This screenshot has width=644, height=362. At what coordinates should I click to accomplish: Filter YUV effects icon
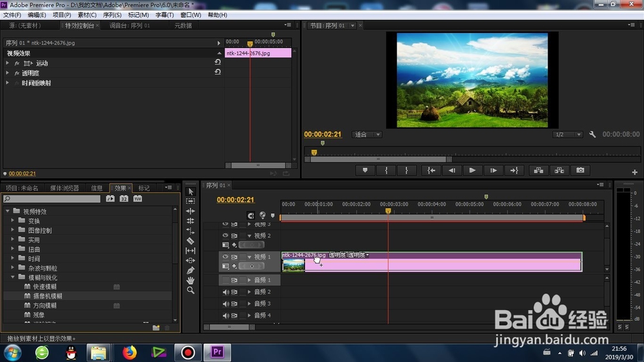(137, 198)
